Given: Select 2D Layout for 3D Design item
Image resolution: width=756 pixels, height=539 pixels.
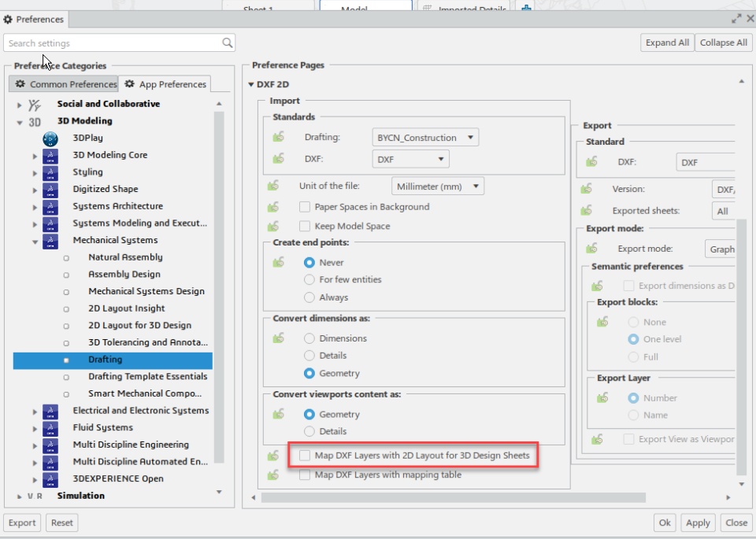Looking at the screenshot, I should pyautogui.click(x=140, y=325).
